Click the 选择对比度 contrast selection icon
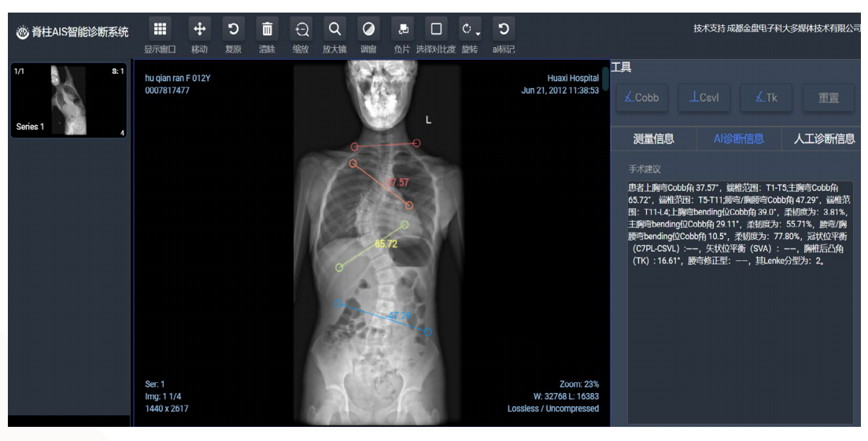 point(436,30)
